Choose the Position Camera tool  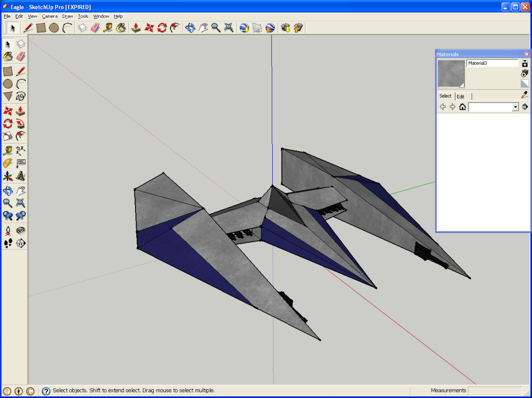point(8,230)
